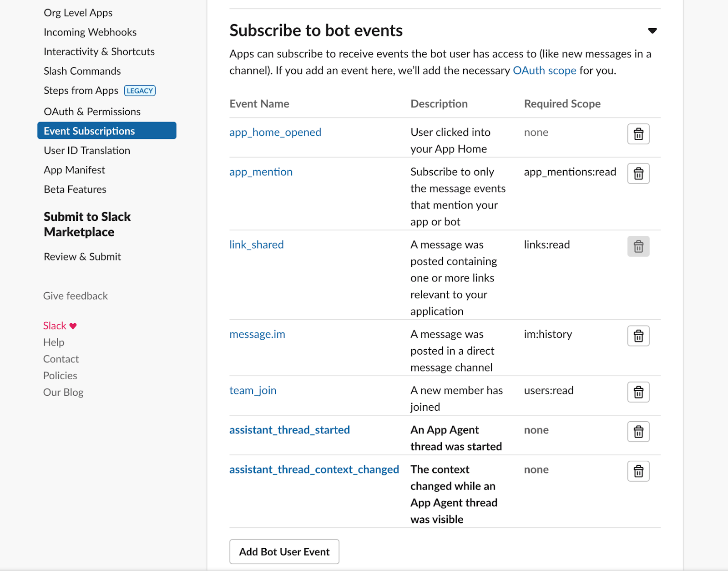The image size is (728, 571).
Task: Delete the assistant_thread_started event
Action: coord(638,432)
